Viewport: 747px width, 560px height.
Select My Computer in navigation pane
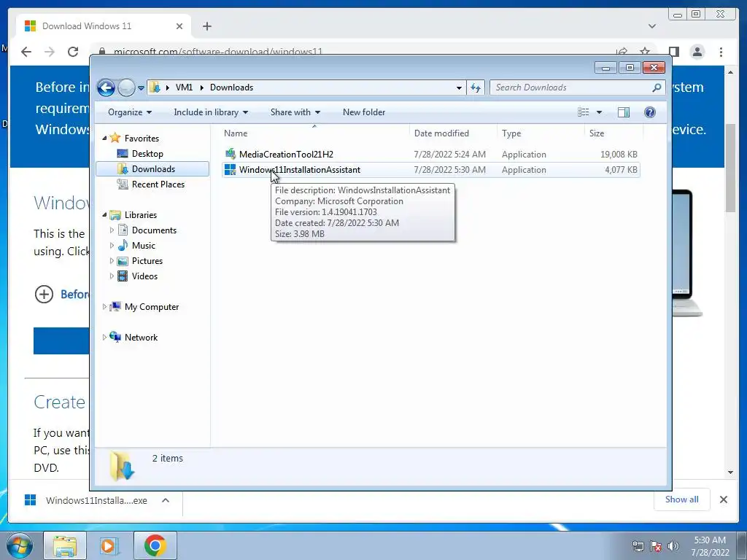(x=152, y=307)
